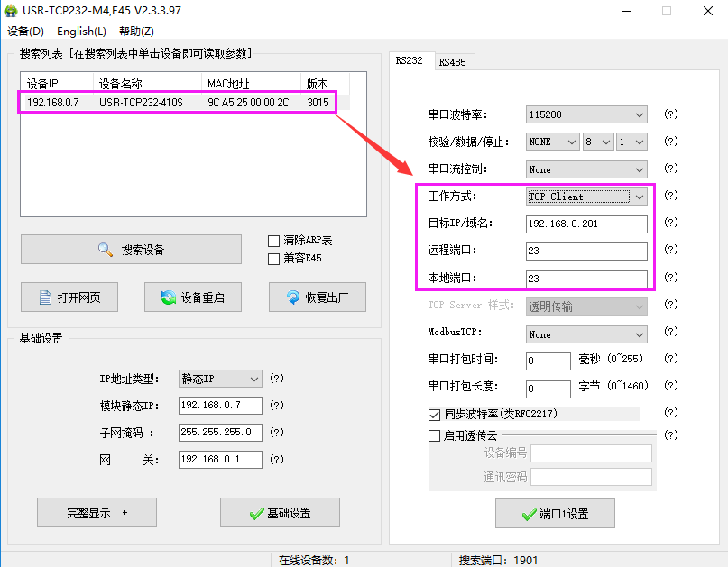This screenshot has height=567, width=728.
Task: Click the restore icon on 恢复出厂 button
Action: tap(292, 297)
